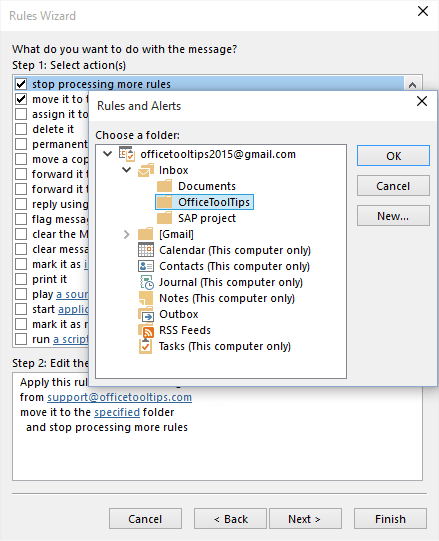Click the Inbox folder icon
Viewport: 439px width, 541px height.
point(146,170)
